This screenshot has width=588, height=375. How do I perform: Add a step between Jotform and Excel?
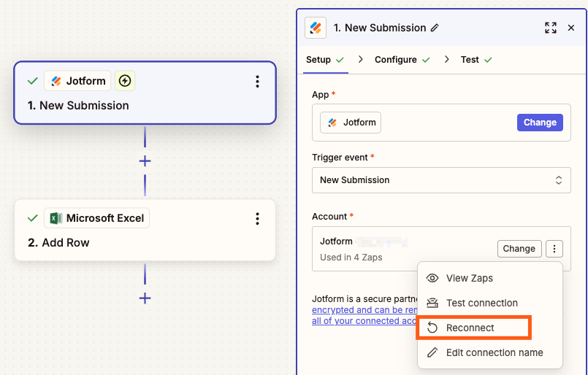(145, 161)
